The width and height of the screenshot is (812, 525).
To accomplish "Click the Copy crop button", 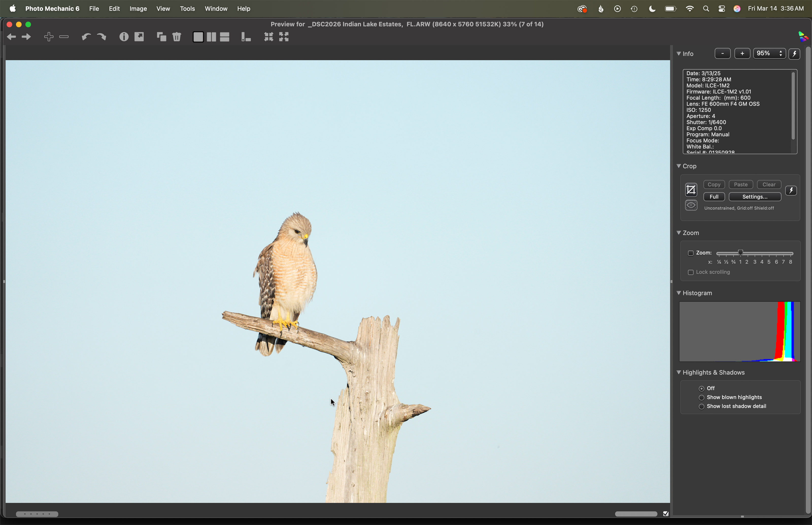I will tap(714, 184).
